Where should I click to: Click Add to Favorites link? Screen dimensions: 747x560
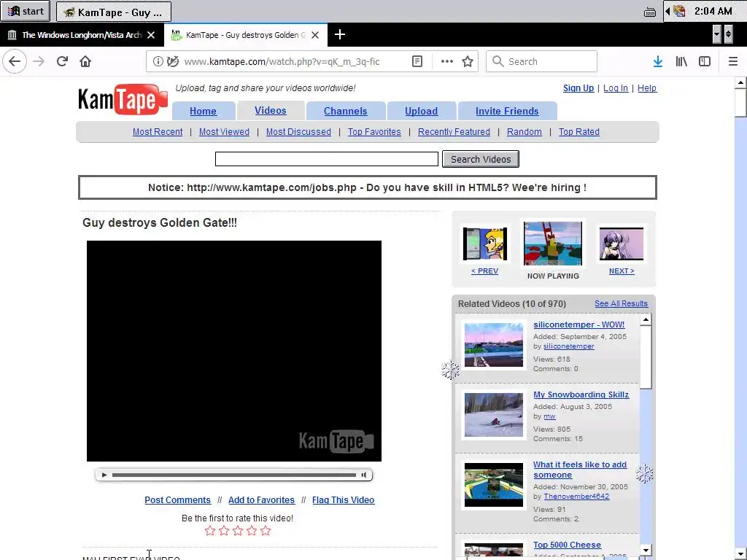[x=262, y=500]
